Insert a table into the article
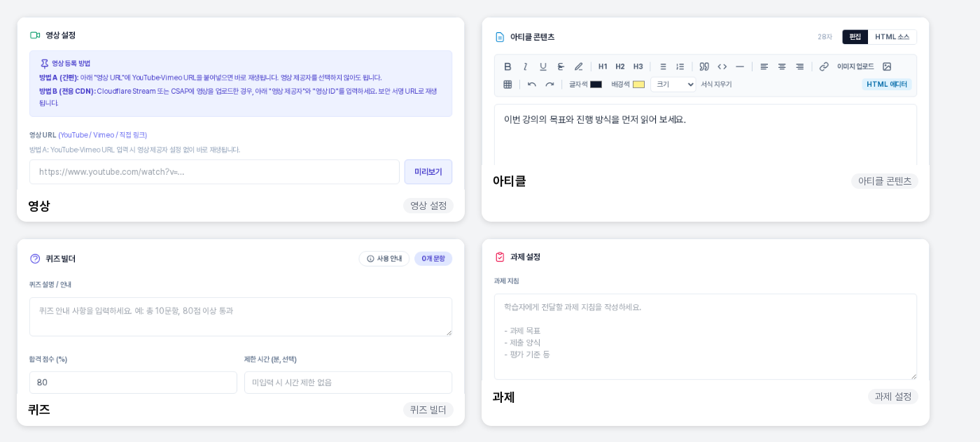 [x=507, y=84]
